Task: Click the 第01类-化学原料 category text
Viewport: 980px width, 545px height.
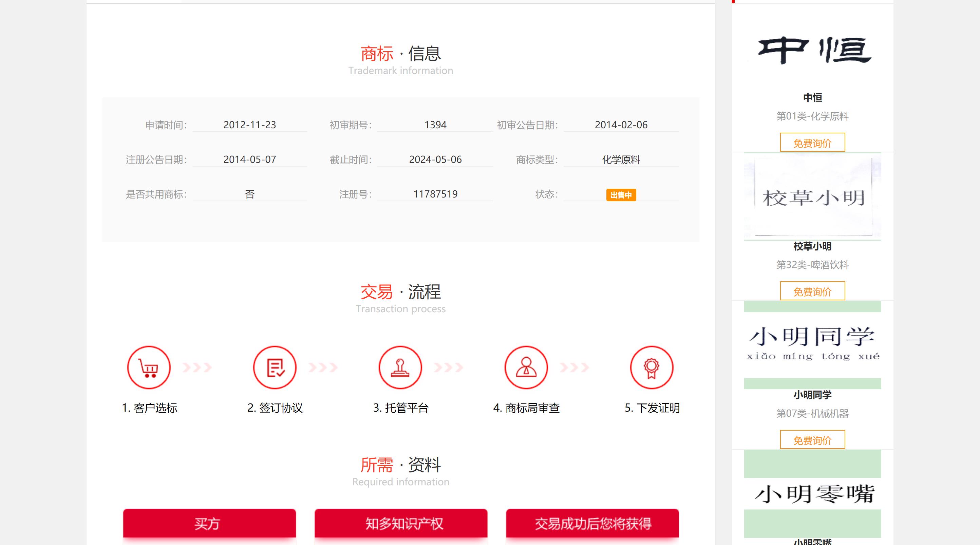Action: click(x=813, y=116)
